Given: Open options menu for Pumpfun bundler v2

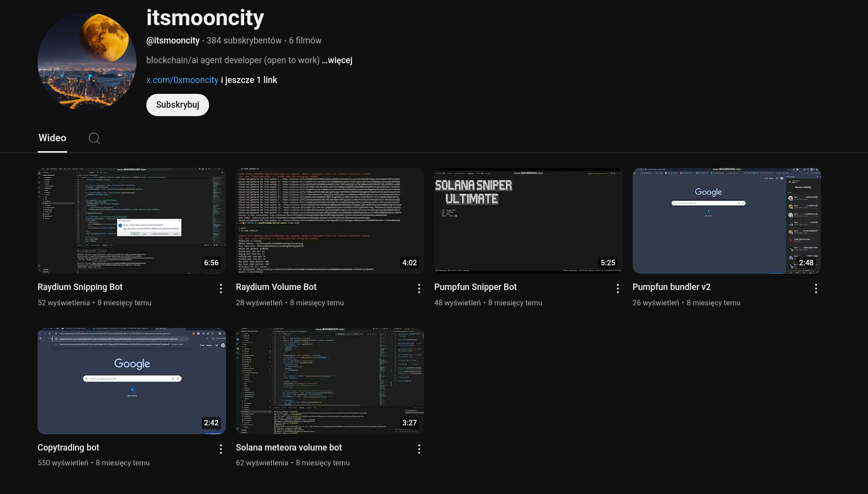Looking at the screenshot, I should coord(816,288).
